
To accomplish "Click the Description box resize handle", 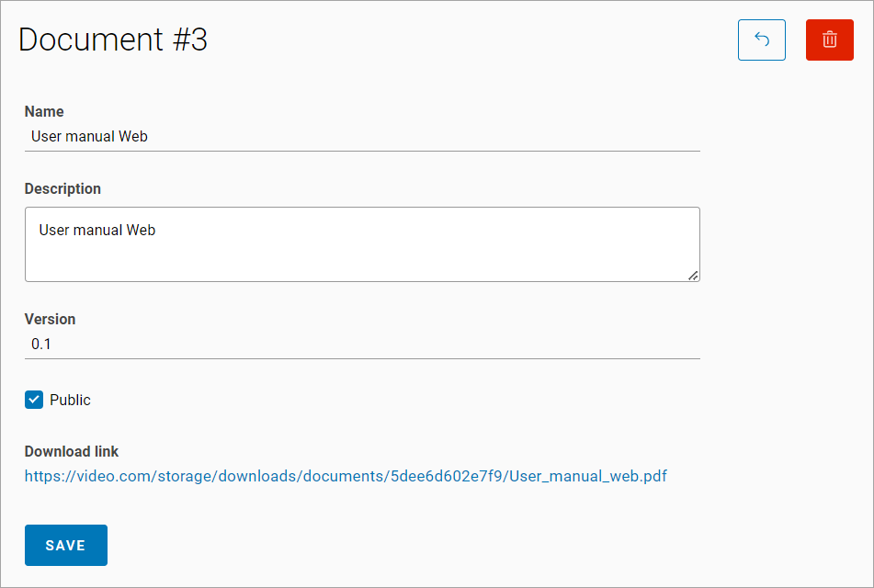I will (x=693, y=275).
